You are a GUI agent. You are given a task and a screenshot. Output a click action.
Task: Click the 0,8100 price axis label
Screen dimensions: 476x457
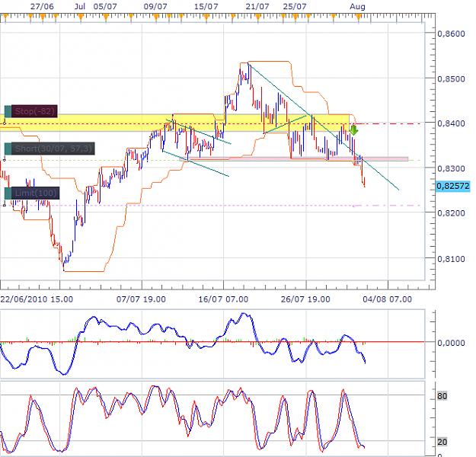(451, 259)
